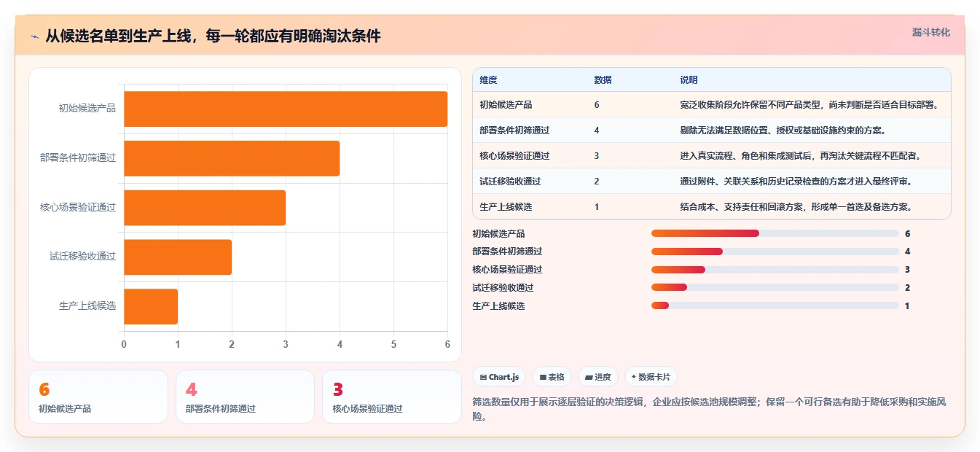This screenshot has width=980, height=452.
Task: Click the chart y-axis label 生产上线候选
Action: pos(87,306)
